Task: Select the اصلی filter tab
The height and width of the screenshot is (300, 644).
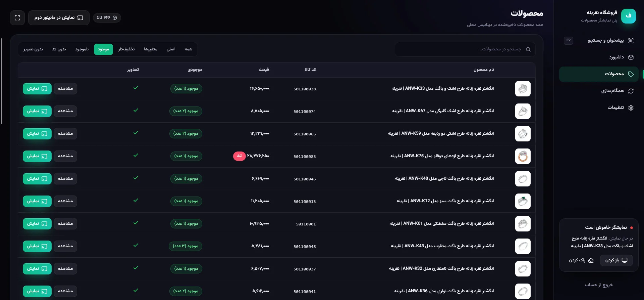Action: tap(171, 49)
